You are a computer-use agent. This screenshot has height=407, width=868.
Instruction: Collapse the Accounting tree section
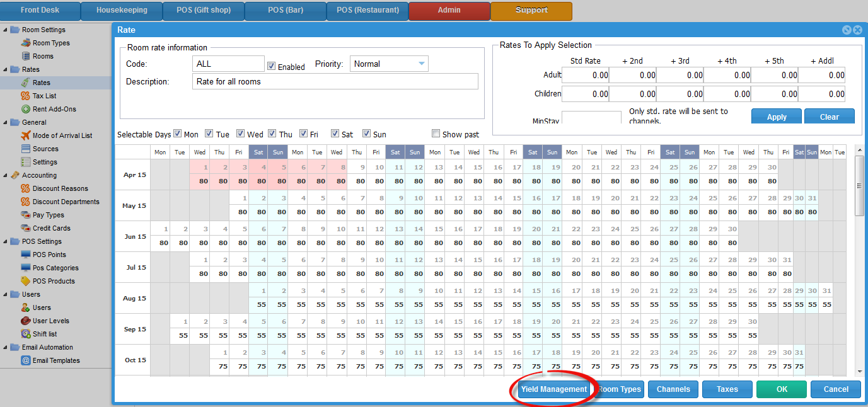(5, 175)
